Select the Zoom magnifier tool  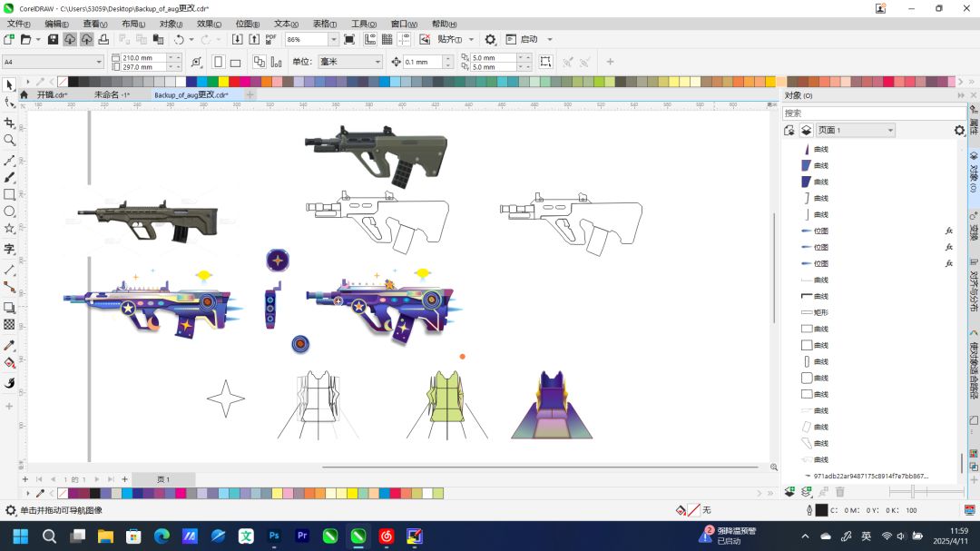tap(9, 140)
